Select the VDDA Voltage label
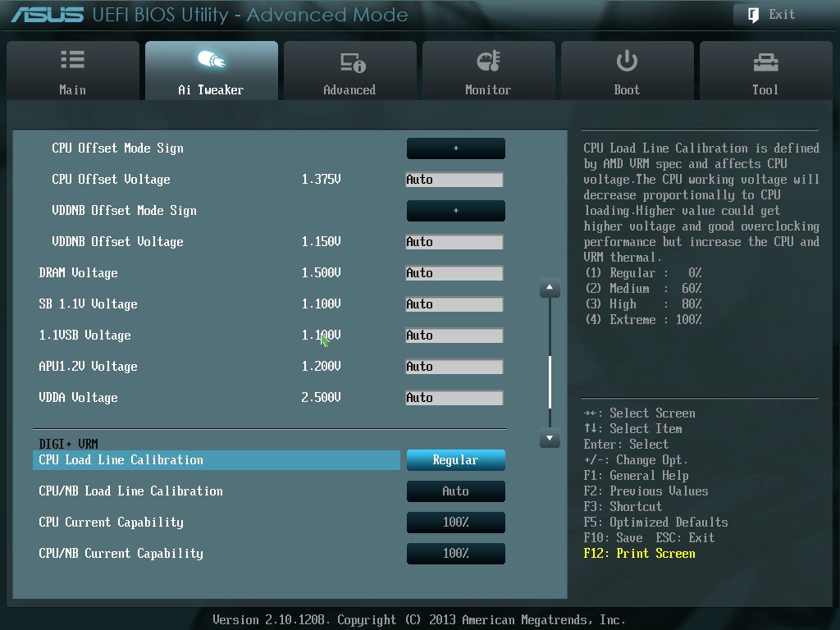Image resolution: width=840 pixels, height=630 pixels. tap(78, 398)
